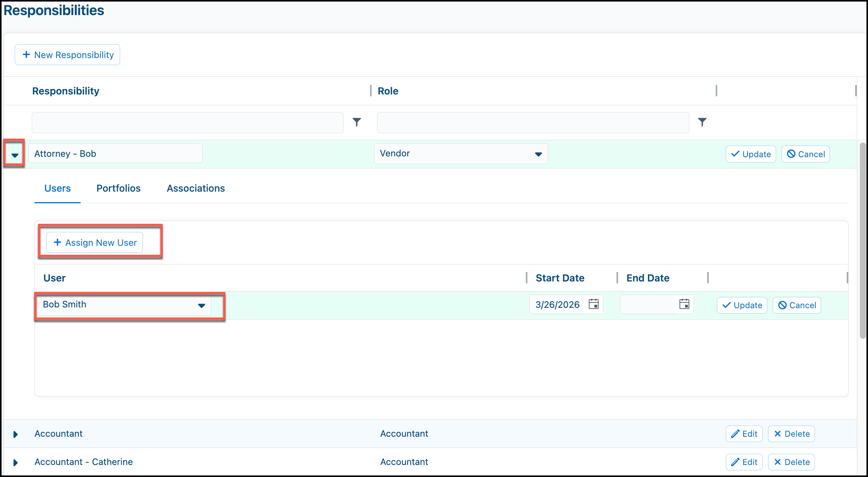Click the Accountant role cell in Catherine row
The image size is (868, 477).
tap(404, 462)
